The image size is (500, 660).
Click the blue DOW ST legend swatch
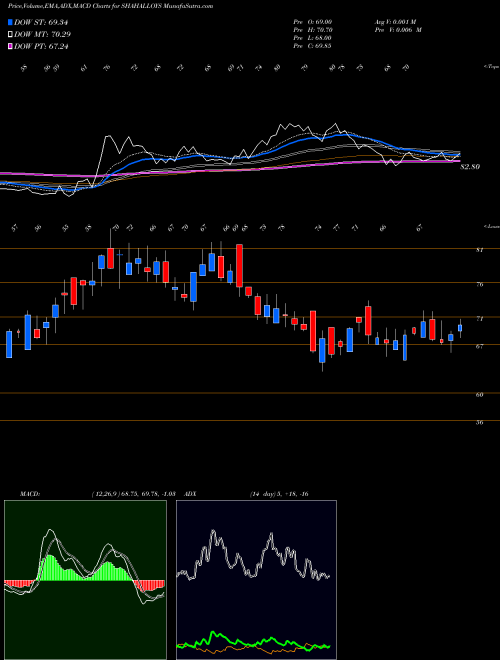pyautogui.click(x=11, y=22)
